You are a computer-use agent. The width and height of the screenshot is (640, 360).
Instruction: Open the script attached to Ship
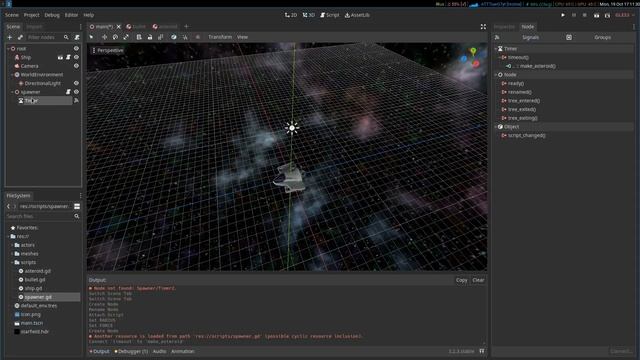(x=68, y=57)
